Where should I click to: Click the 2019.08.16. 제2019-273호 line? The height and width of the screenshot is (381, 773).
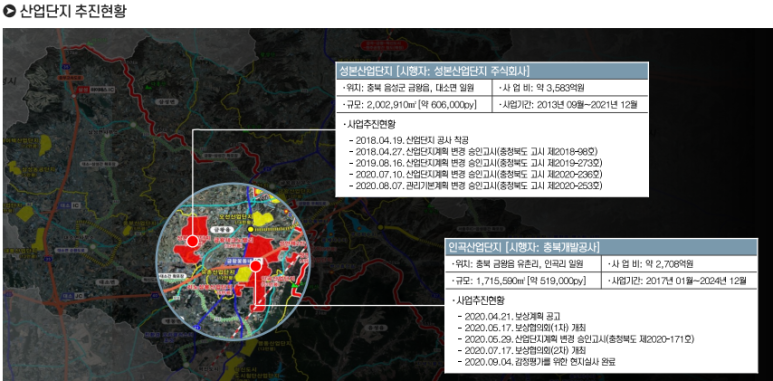click(476, 163)
